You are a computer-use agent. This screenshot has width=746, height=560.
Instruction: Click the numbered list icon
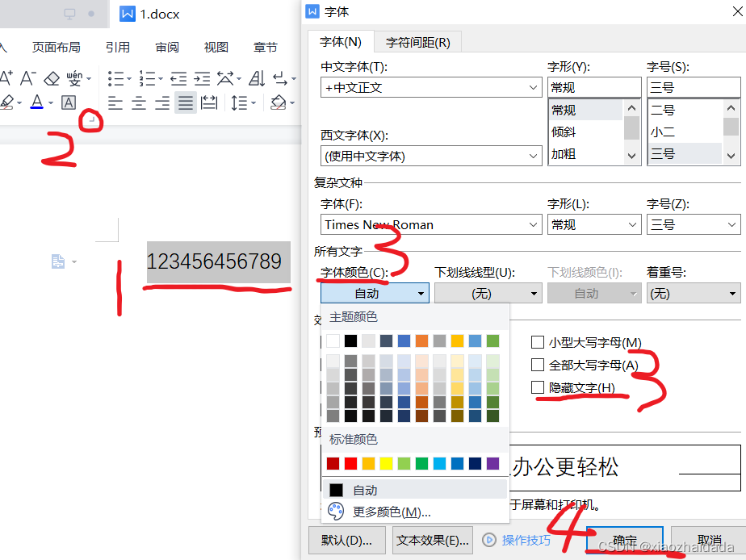click(x=147, y=78)
